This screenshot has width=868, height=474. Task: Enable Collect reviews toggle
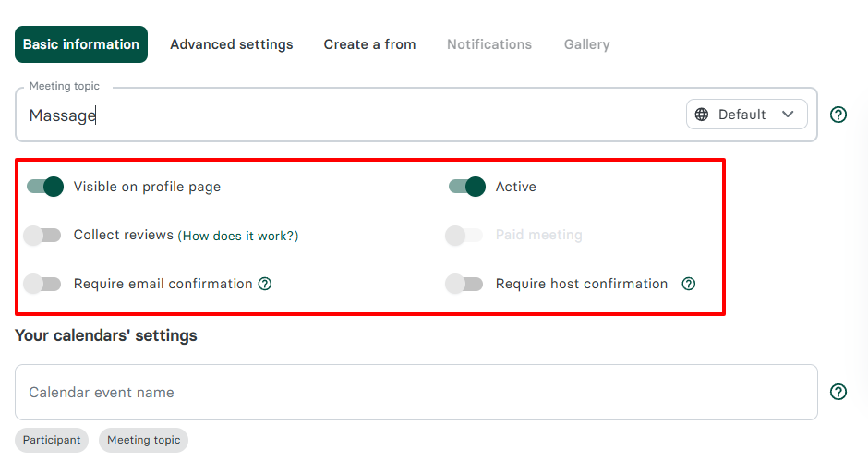[42, 236]
